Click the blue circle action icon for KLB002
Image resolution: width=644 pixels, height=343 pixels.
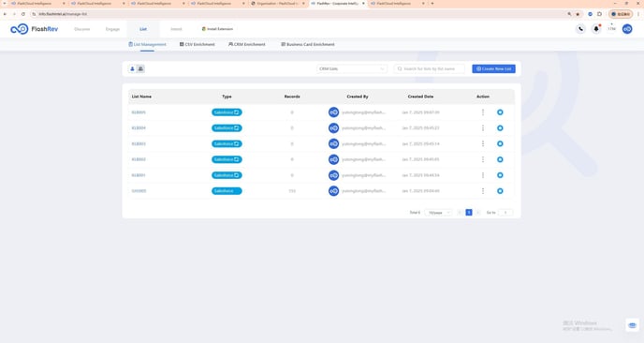[500, 159]
